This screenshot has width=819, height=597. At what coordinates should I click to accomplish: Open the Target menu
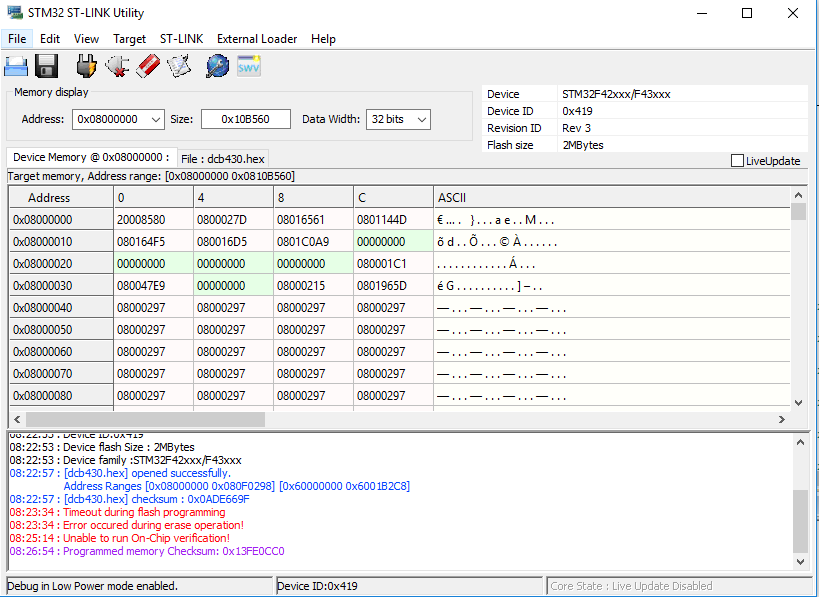point(130,39)
